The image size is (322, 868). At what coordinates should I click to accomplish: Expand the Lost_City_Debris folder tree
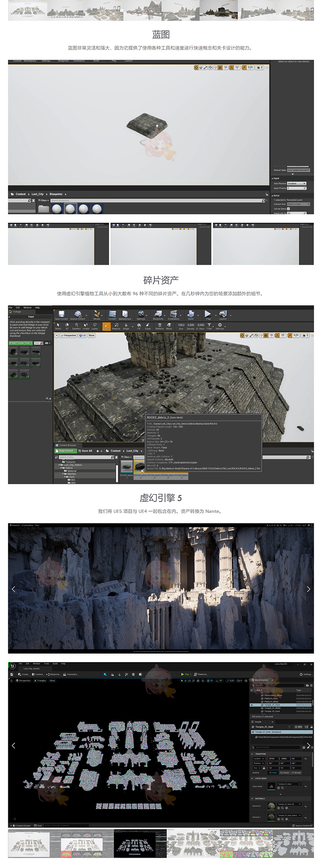(60, 465)
